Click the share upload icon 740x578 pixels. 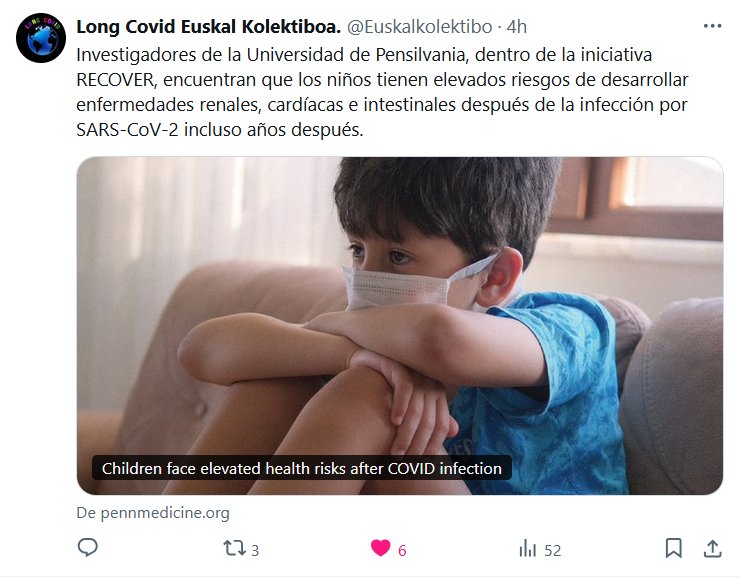(713, 548)
